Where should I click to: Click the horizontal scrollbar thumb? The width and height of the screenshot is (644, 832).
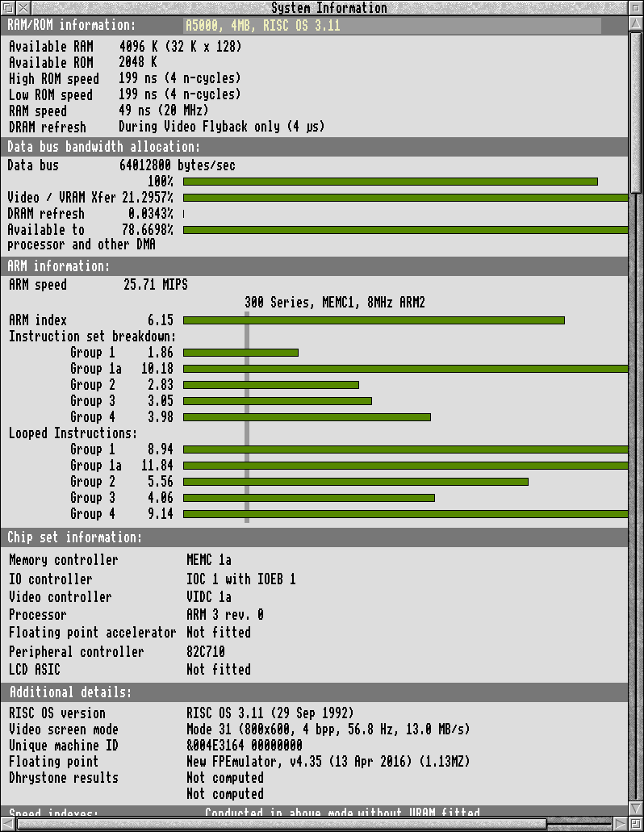pos(282,823)
